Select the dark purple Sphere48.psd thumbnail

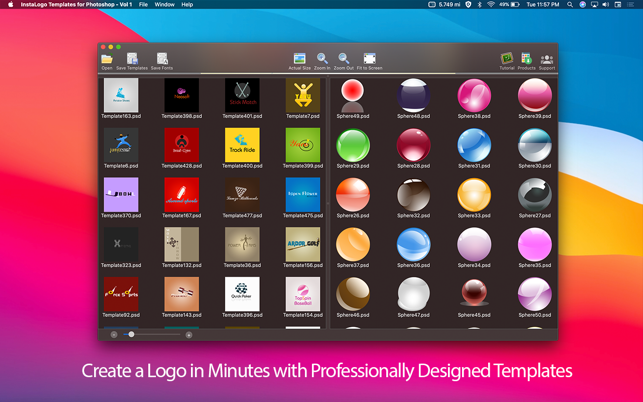[x=413, y=95]
